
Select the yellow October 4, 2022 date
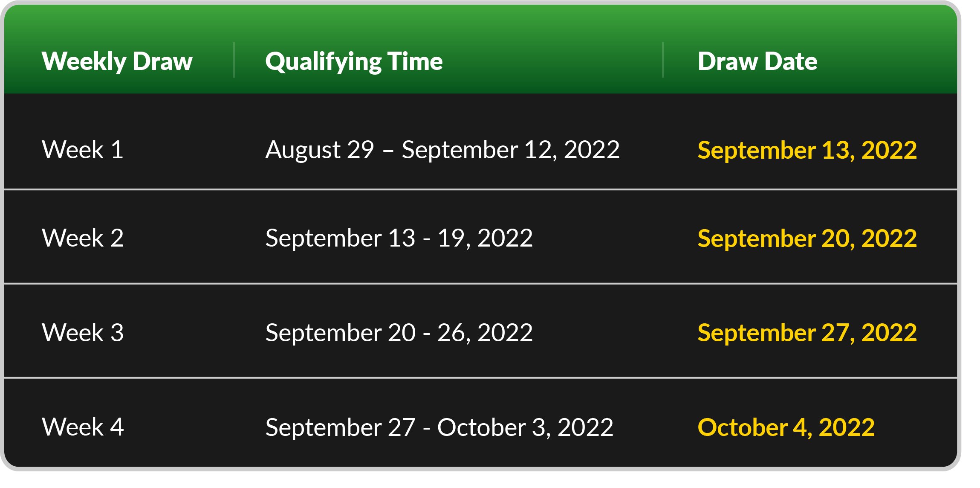(x=786, y=427)
